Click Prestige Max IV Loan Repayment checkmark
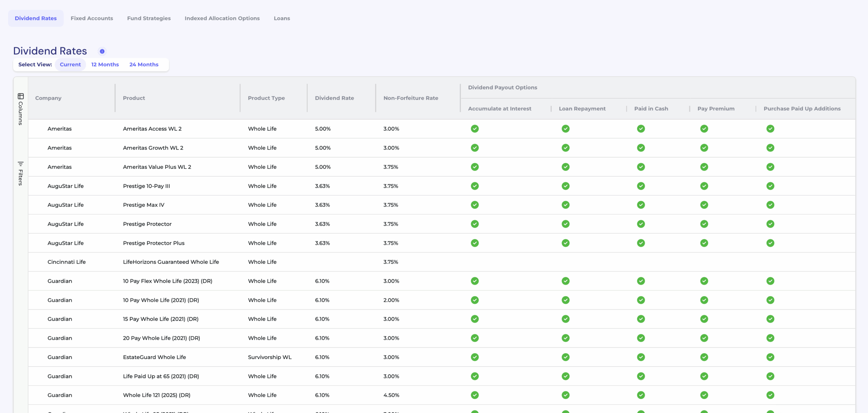The width and height of the screenshot is (868, 413). [x=566, y=205]
